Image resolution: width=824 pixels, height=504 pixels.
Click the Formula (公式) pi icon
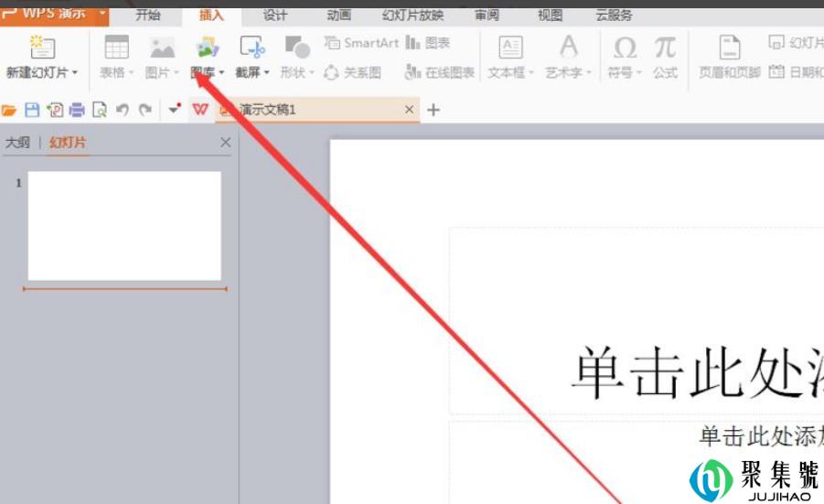[665, 48]
